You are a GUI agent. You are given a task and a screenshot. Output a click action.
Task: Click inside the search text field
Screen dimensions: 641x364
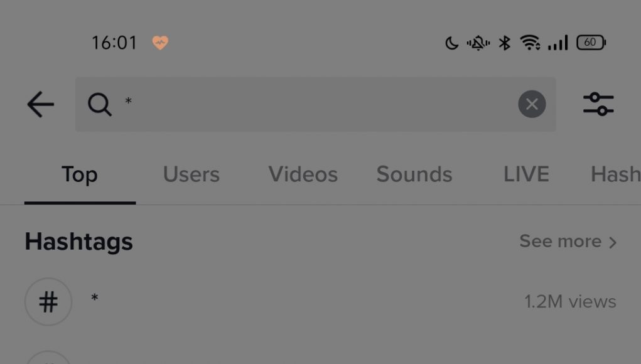click(315, 104)
